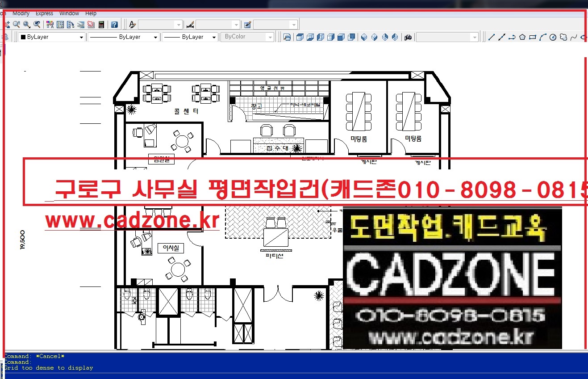588x379 pixels.
Task: Open the Named Views icon
Action: pyautogui.click(x=287, y=37)
